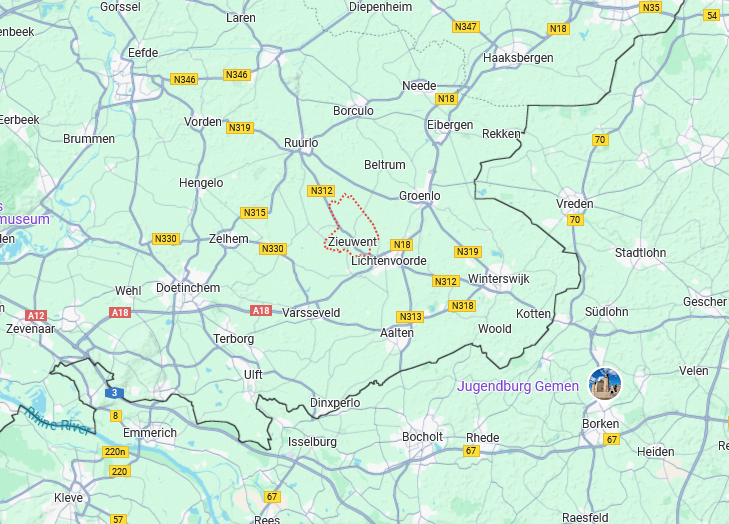Select the N315 road shield near Zelhem
The width and height of the screenshot is (729, 524).
pyautogui.click(x=255, y=213)
